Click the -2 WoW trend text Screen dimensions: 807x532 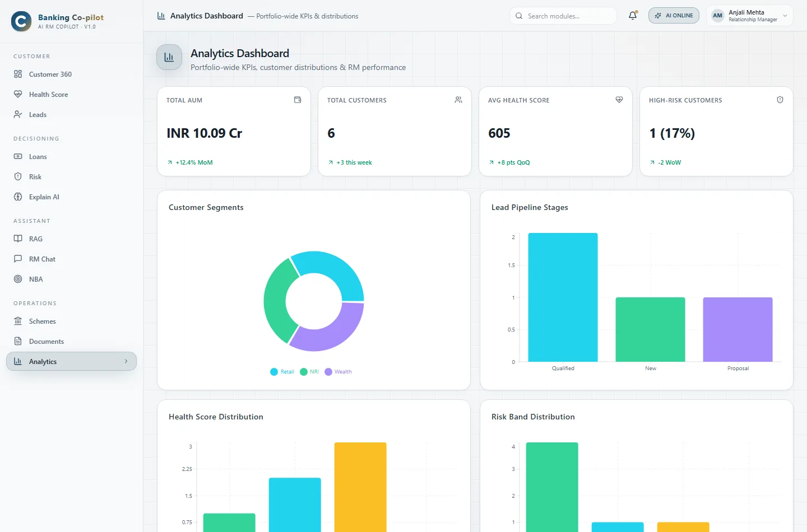pos(670,162)
